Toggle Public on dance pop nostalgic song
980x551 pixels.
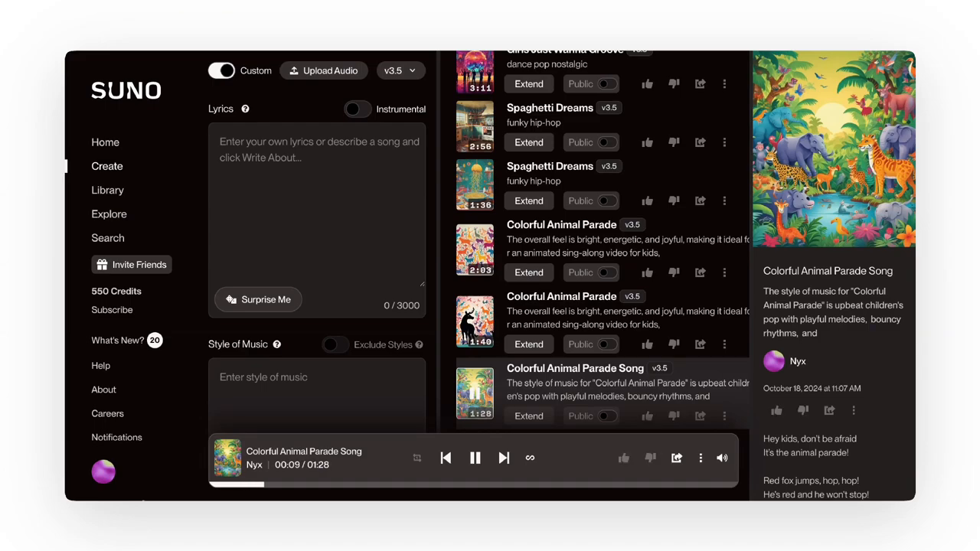tap(607, 84)
